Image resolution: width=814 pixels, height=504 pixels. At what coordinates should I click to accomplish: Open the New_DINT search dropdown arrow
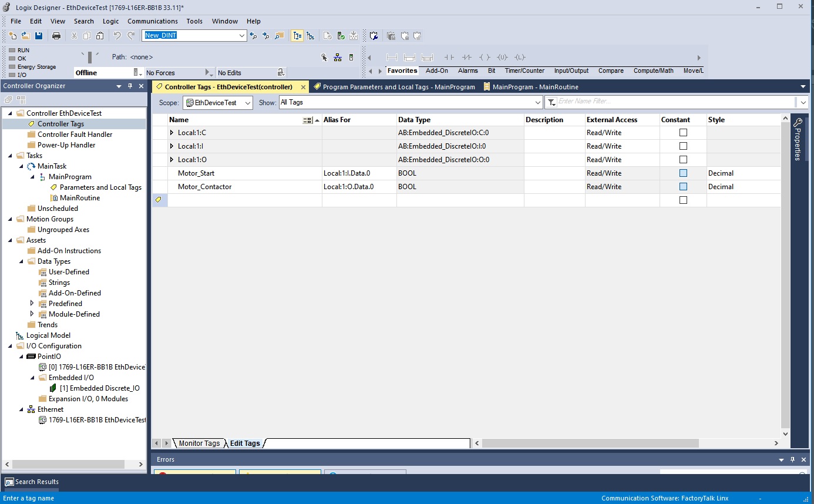click(x=242, y=36)
